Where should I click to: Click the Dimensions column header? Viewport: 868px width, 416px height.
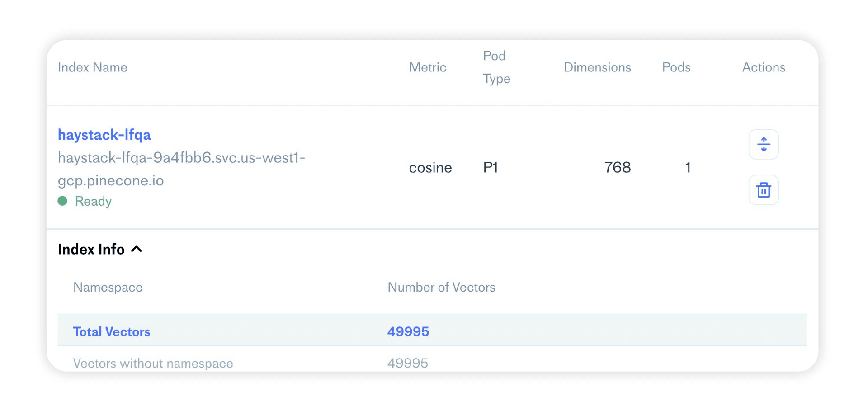597,67
